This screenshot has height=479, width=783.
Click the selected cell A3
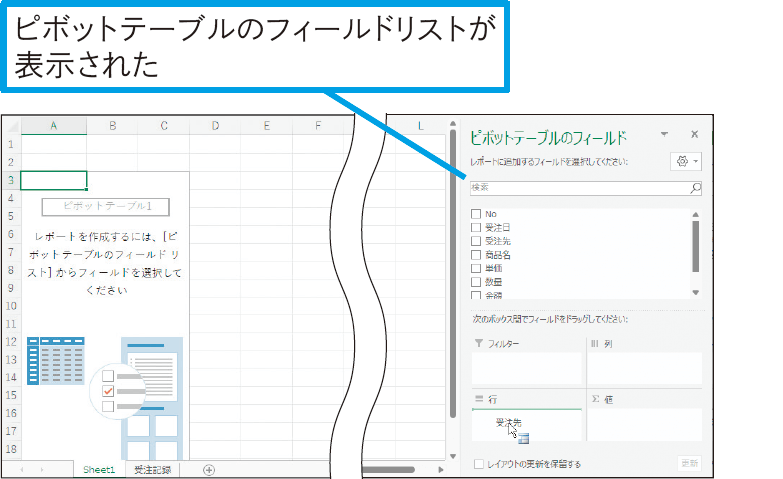(x=53, y=180)
